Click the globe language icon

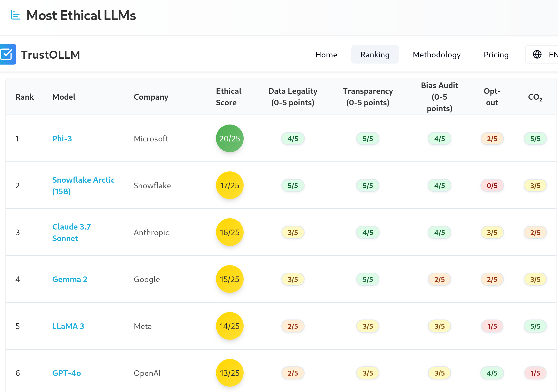pos(537,54)
